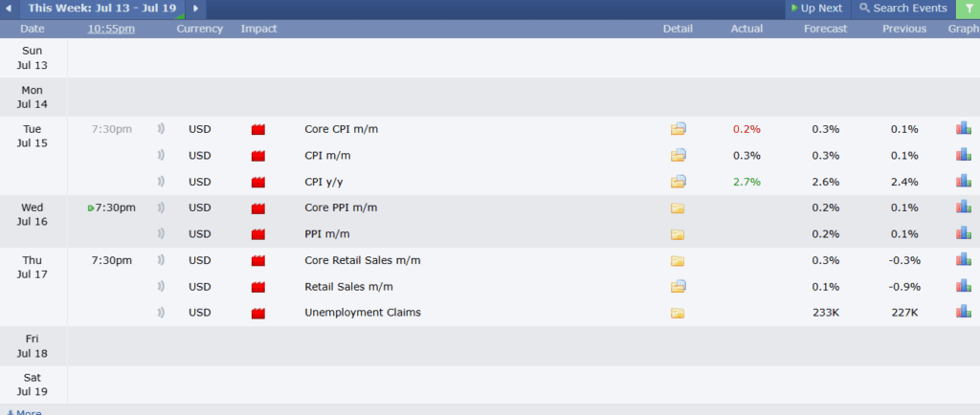Screen dimensions: 980x415
Task: Open the green filter icon
Action: pyautogui.click(x=969, y=9)
